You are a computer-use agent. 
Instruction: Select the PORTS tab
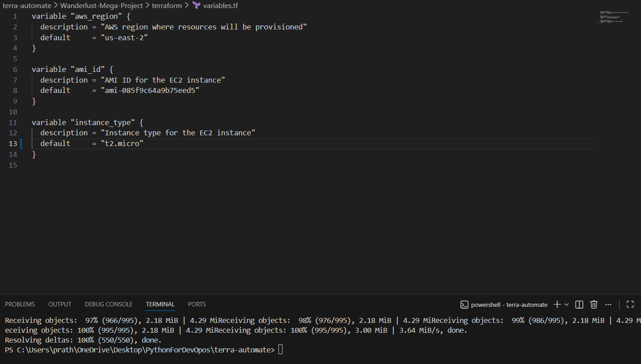click(197, 304)
